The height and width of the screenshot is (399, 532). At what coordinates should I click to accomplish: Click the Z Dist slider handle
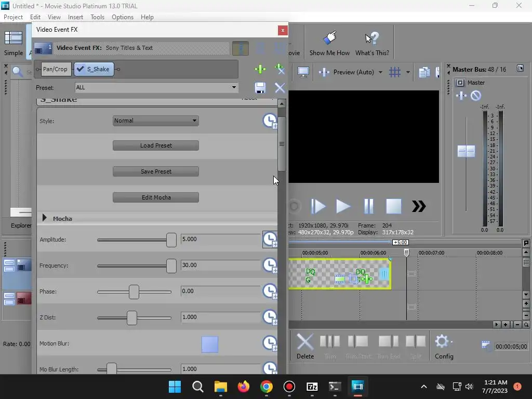pos(132,318)
